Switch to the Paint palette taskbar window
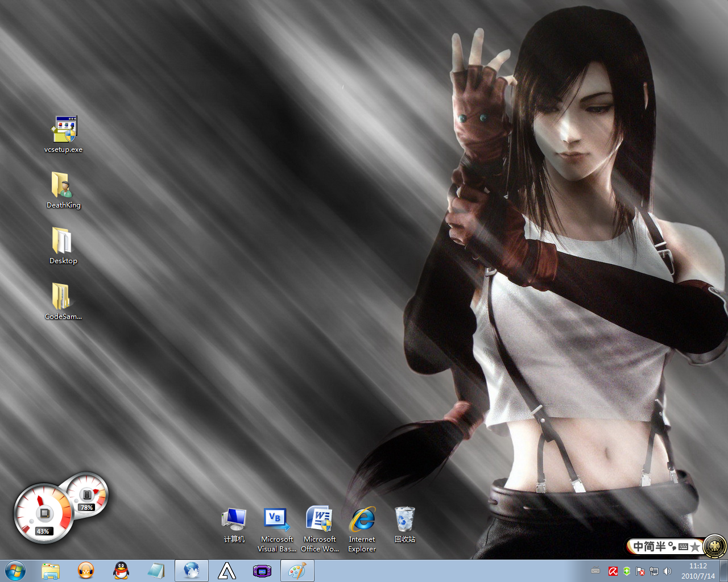This screenshot has width=728, height=582. [297, 571]
